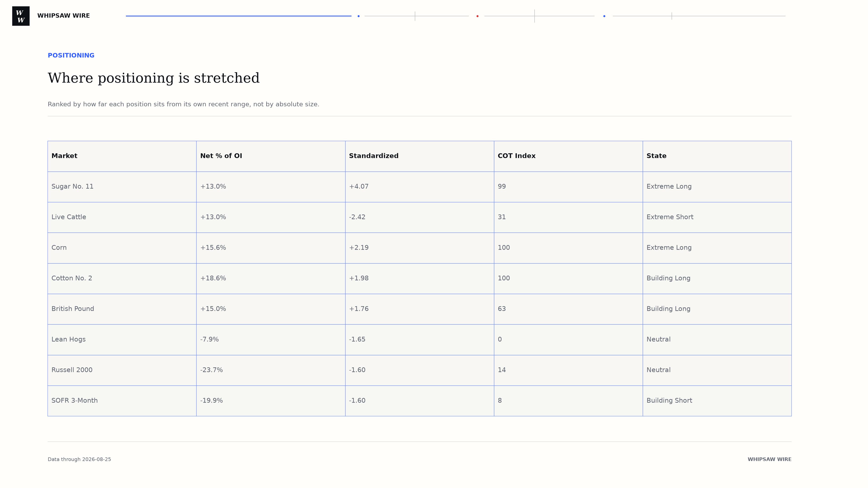Click COT Index 99 for Sugar
This screenshot has height=488, width=868.
502,187
